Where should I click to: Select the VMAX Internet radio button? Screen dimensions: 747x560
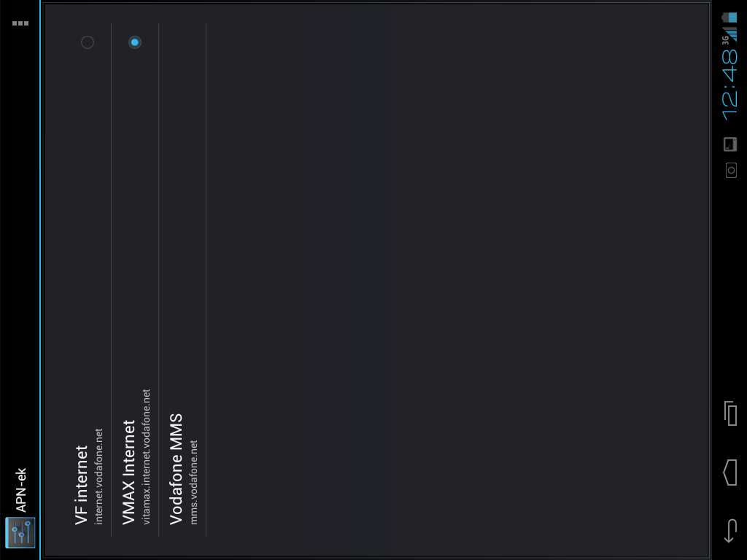click(135, 42)
